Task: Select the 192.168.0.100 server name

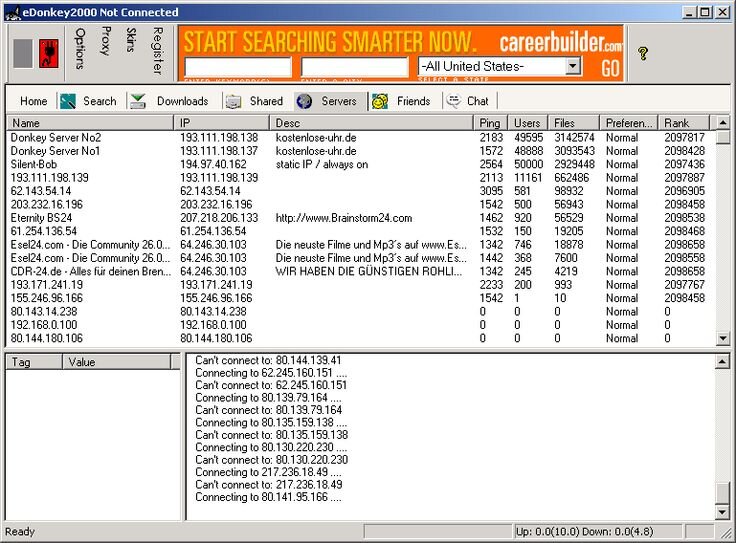Action: 44,325
